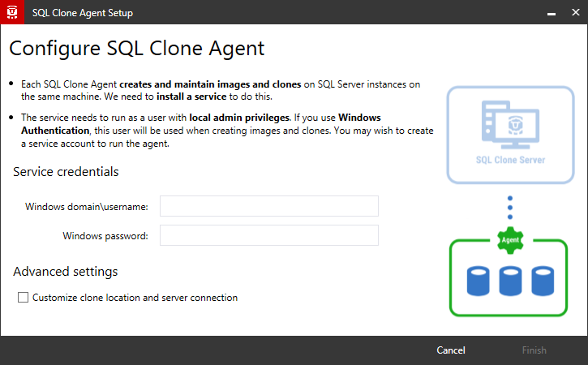Click the "Windows password:" field label
This screenshot has width=588, height=365.
105,236
